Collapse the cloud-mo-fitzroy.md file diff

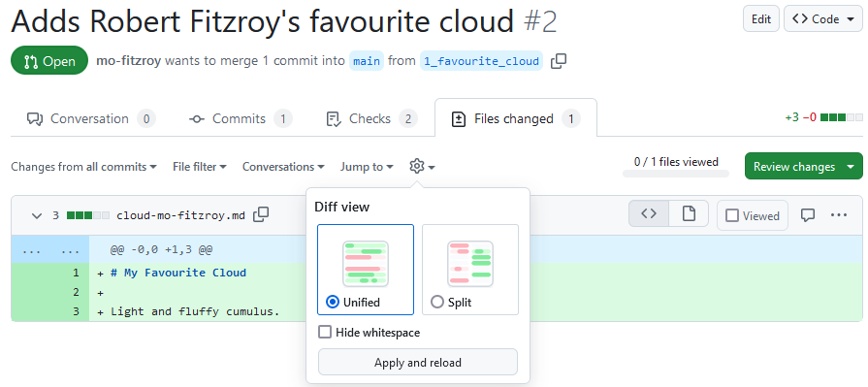(37, 216)
